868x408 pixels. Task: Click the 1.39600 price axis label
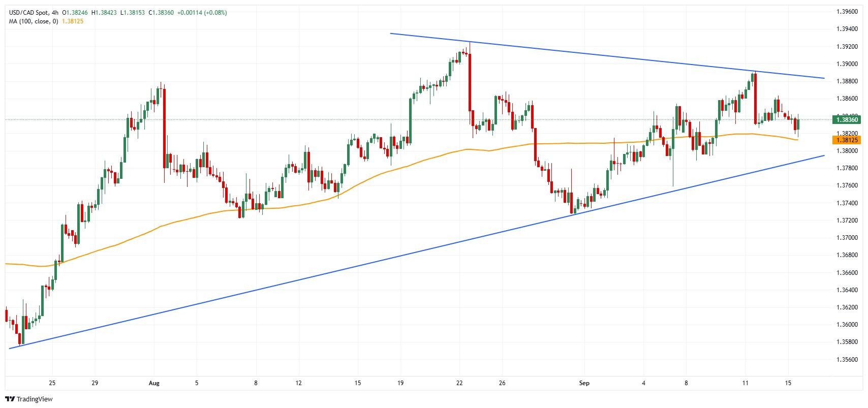pos(846,11)
